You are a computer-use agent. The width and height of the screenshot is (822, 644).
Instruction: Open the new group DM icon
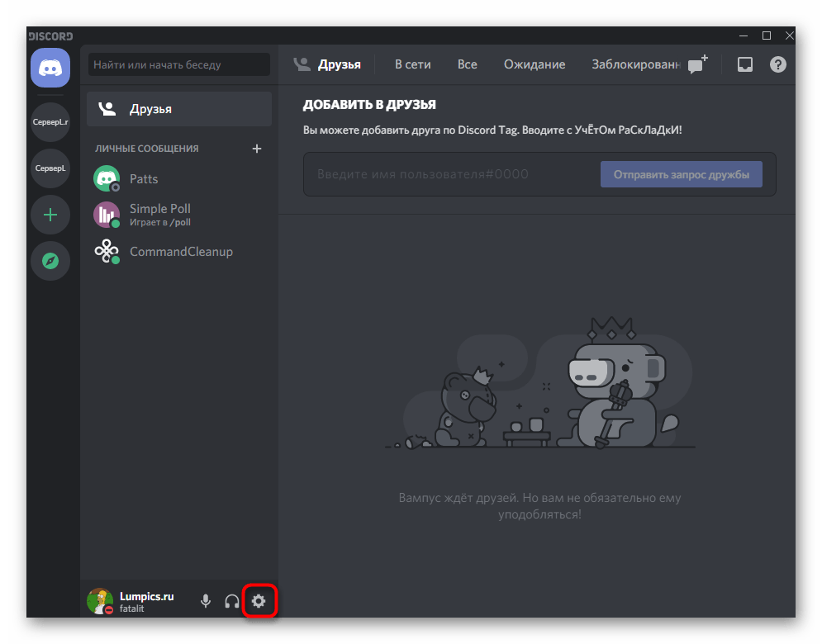coord(697,65)
